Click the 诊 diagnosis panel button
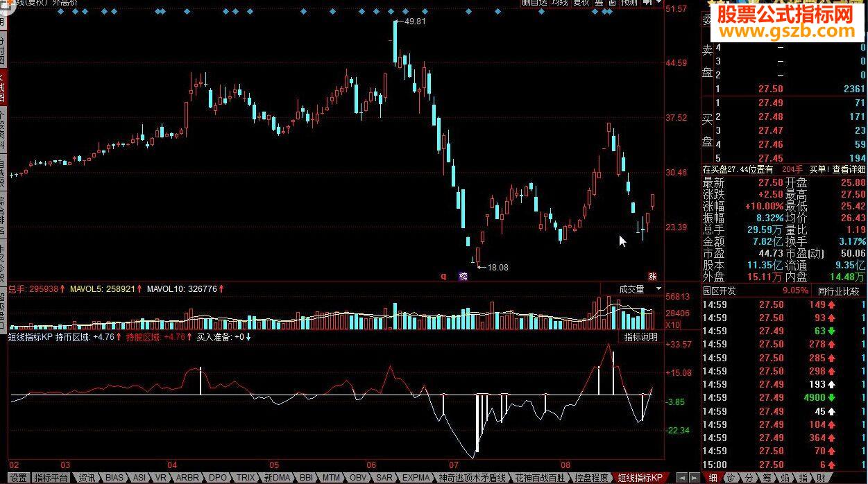The height and width of the screenshot is (484, 868). tap(731, 478)
